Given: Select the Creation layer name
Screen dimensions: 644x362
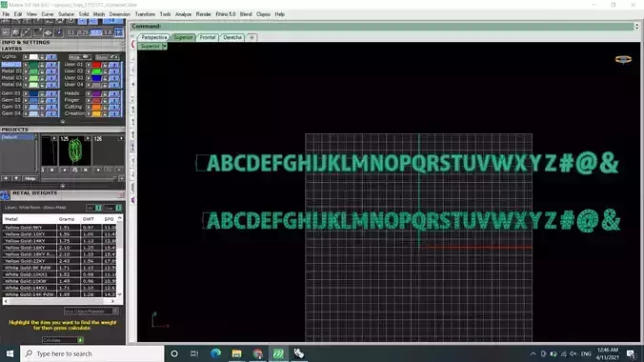Looking at the screenshot, I should (x=74, y=113).
